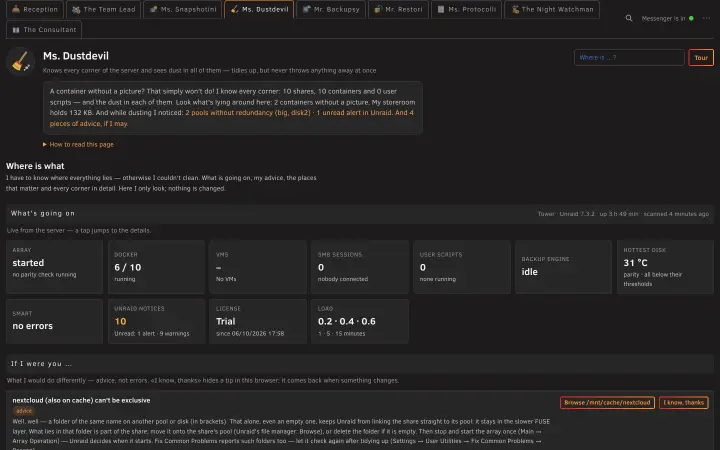
Task: Open the Mr. Restori tab
Action: [x=398, y=9]
